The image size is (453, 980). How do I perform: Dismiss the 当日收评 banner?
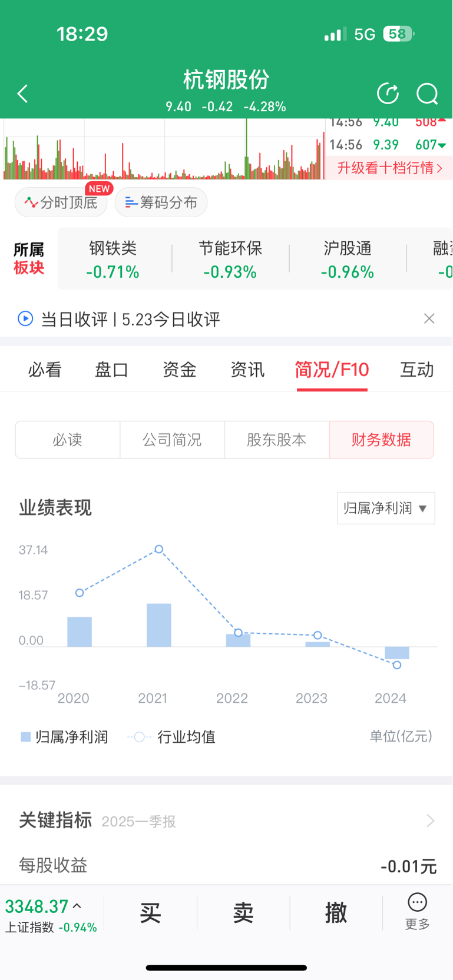coord(429,318)
